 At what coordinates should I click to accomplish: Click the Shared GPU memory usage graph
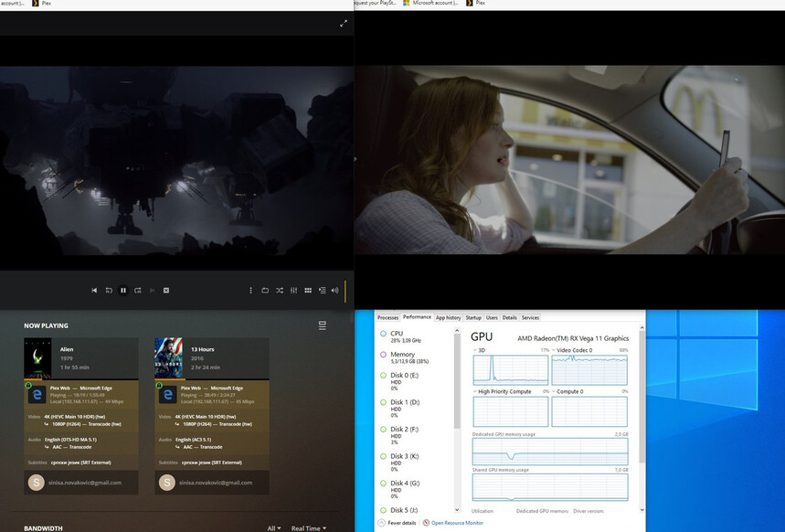click(550, 487)
